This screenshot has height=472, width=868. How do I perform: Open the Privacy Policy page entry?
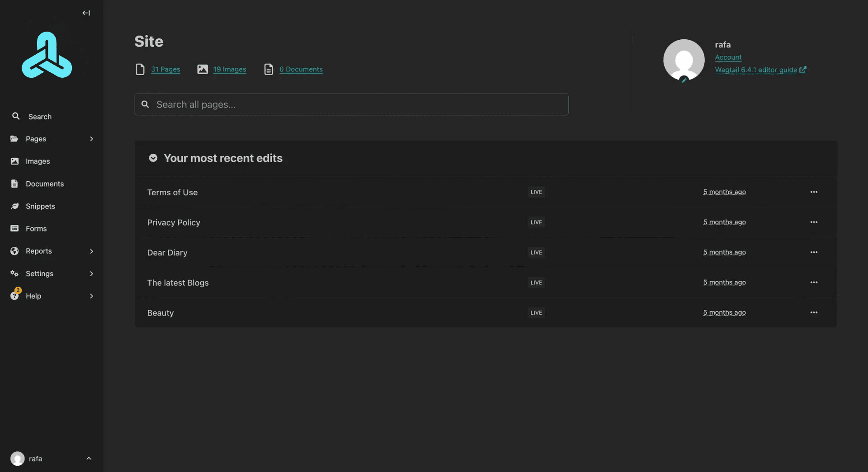click(174, 222)
